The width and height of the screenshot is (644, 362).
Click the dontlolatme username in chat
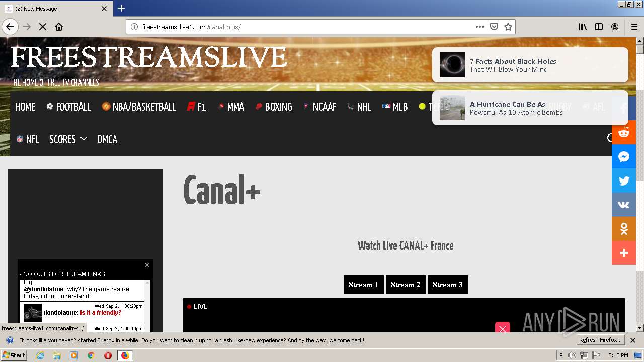(x=61, y=313)
